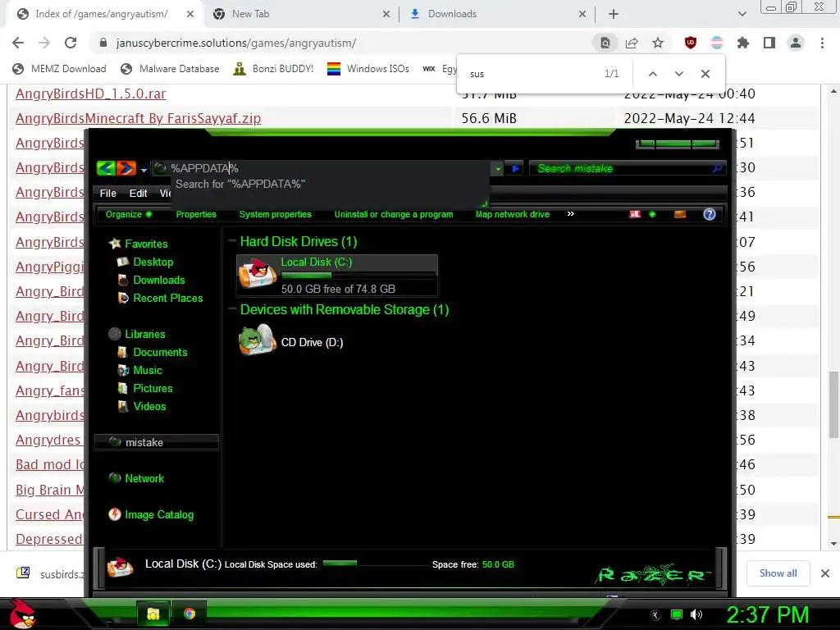Toggle the preview pane icon
This screenshot has height=630, width=840.
[680, 214]
